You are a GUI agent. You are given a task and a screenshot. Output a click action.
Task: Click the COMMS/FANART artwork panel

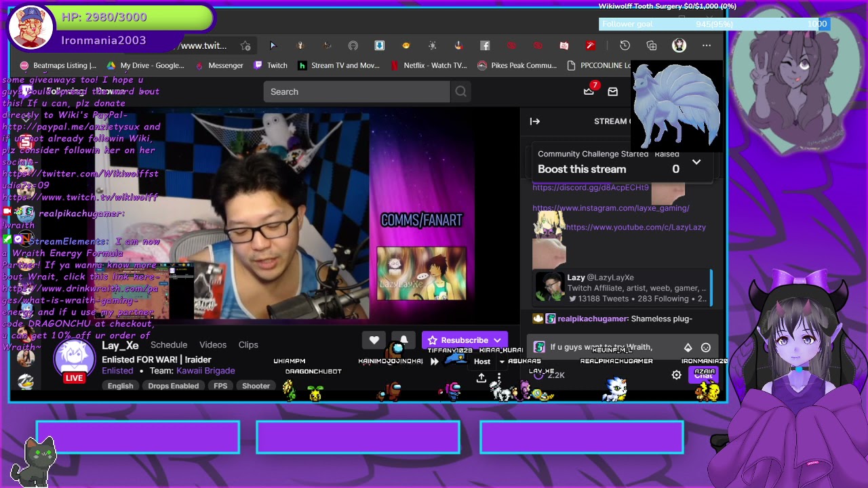pos(422,273)
